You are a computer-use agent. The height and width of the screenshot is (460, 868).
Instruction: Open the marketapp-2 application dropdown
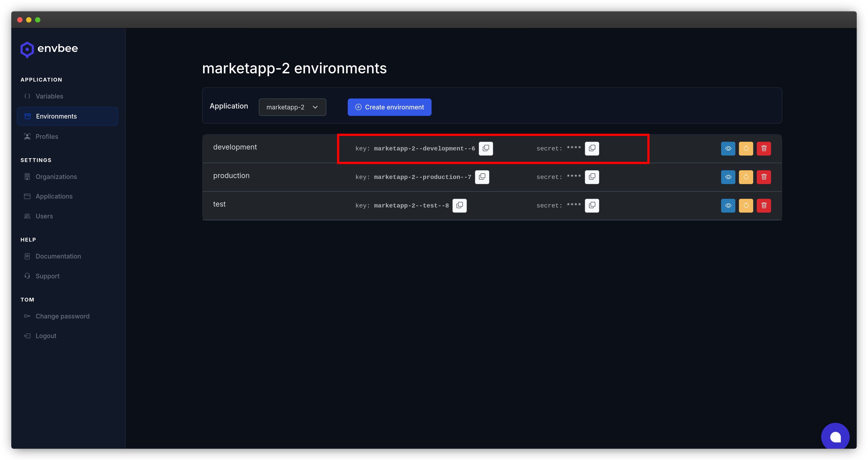click(292, 107)
